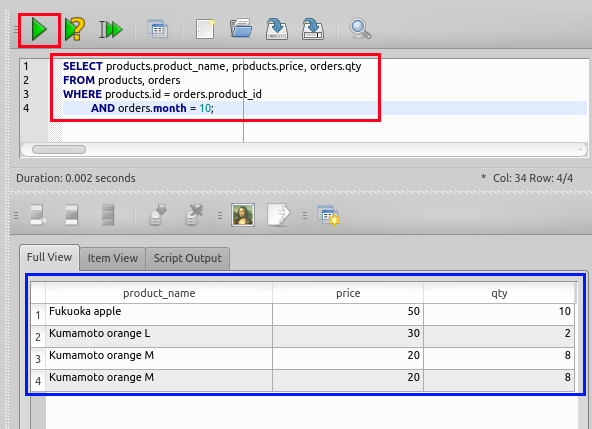Click the rollback database icon with X
Screen dimensions: 592x429
tap(194, 215)
